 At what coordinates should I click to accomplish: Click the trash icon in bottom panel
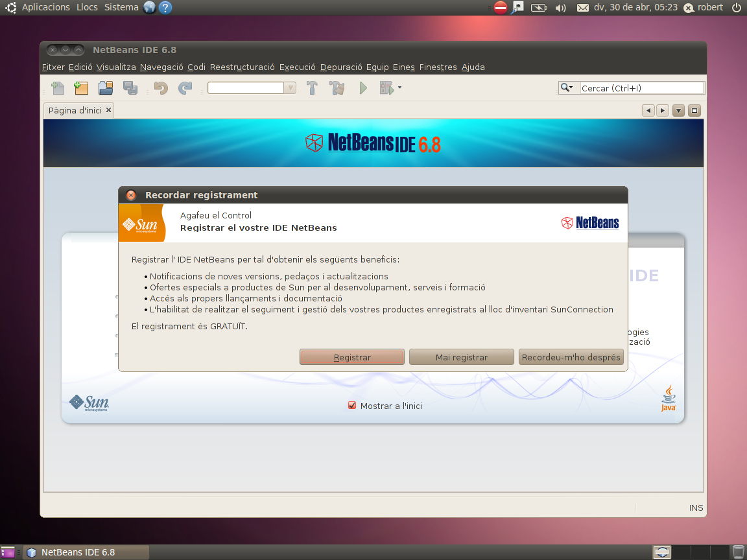tap(737, 552)
